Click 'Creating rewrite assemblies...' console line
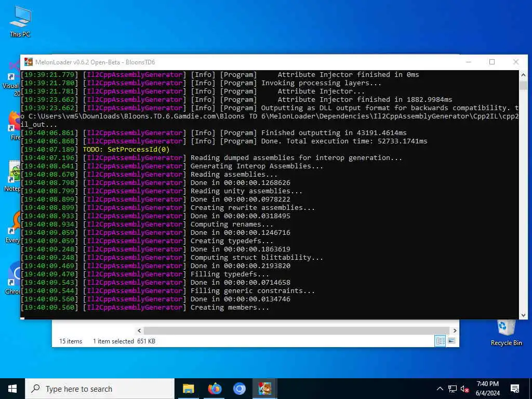This screenshot has width=532, height=399. [x=252, y=208]
